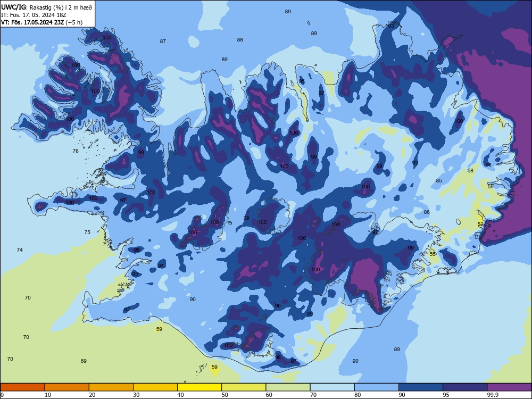Select the 40-50 bright yellow legend swatch
This screenshot has height=399, width=532.
click(x=199, y=387)
